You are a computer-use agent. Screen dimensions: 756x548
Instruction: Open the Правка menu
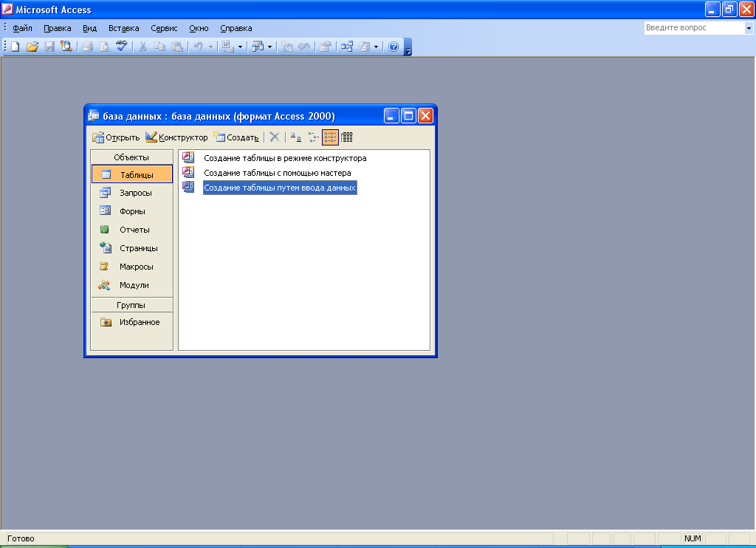click(58, 28)
